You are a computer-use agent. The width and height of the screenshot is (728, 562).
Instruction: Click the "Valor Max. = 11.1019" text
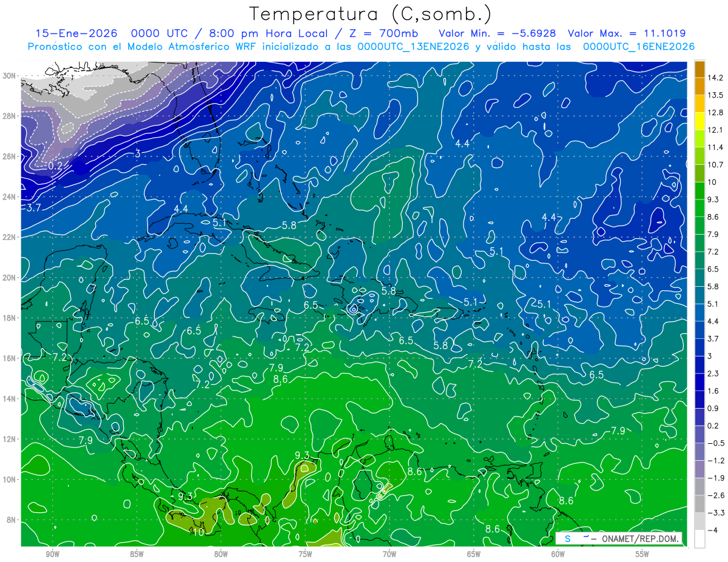627,33
